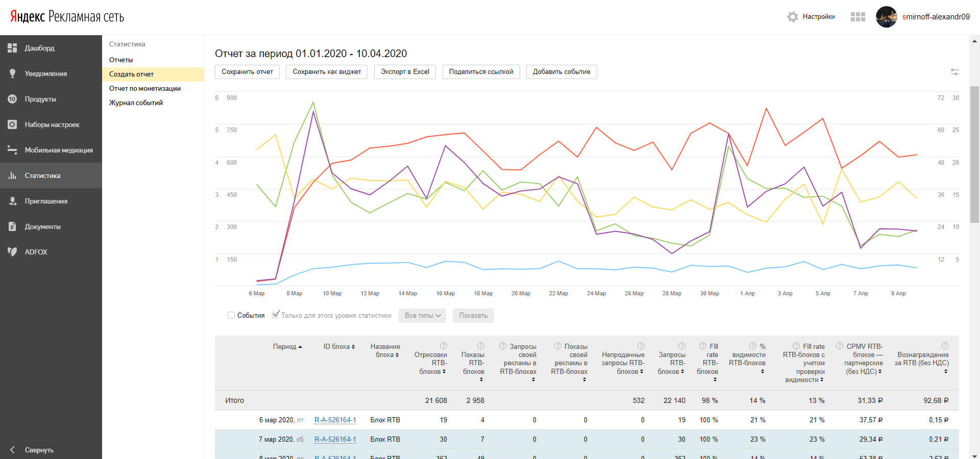Click the chart settings sliders icon

[954, 72]
